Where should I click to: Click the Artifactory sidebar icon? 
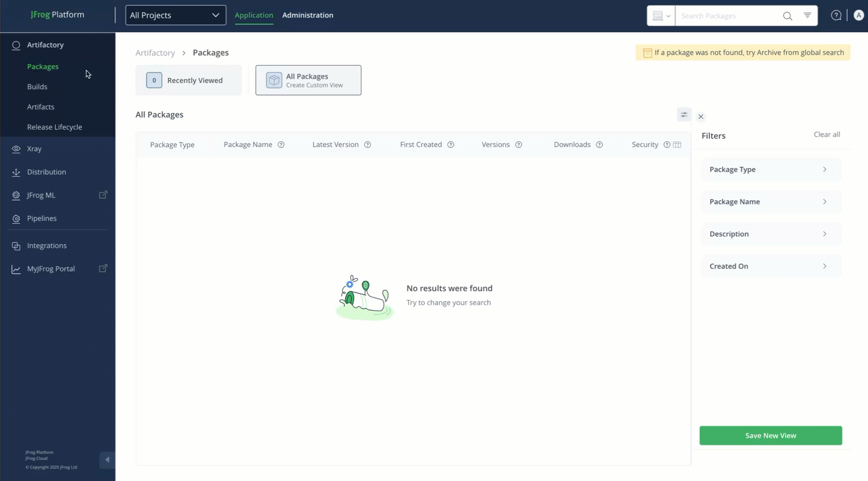16,45
